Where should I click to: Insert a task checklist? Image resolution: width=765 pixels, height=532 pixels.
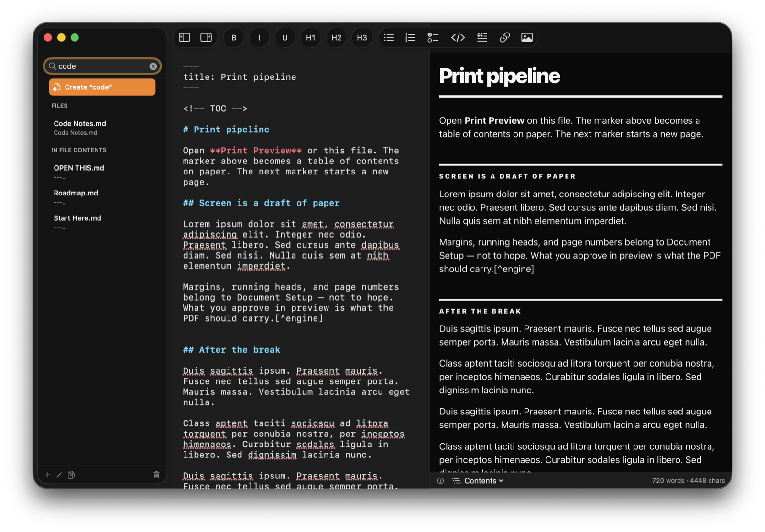(x=433, y=37)
